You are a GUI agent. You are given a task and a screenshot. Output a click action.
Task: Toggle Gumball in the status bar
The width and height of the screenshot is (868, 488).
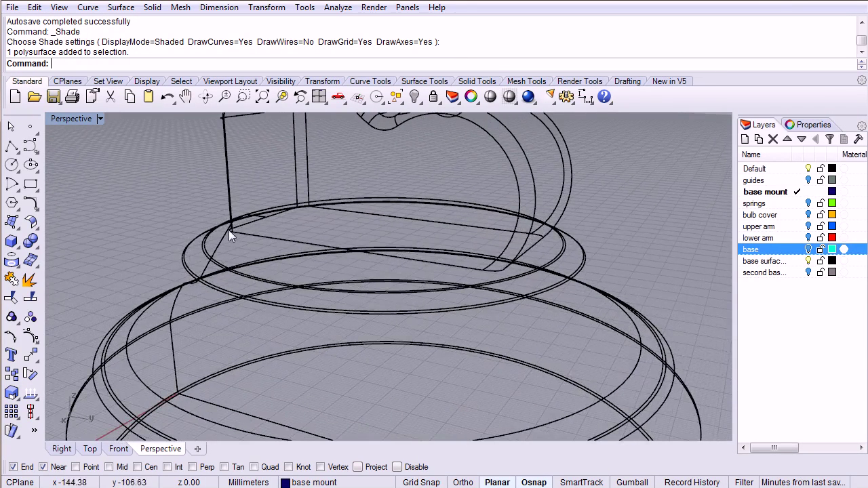click(x=632, y=483)
